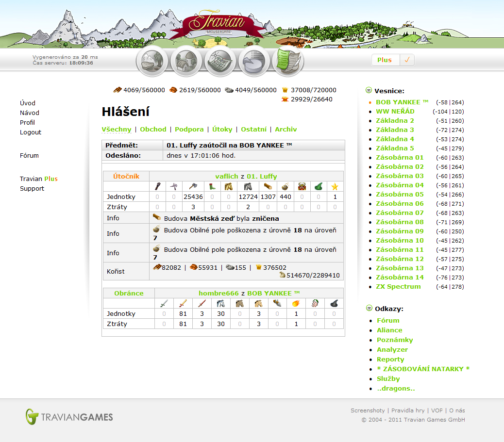Open defender player hombre666 profile link
Image resolution: width=504 pixels, height=442 pixels.
tap(218, 293)
